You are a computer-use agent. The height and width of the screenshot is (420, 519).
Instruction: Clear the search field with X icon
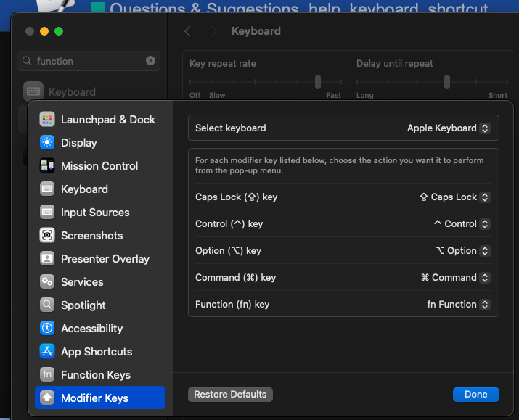150,61
